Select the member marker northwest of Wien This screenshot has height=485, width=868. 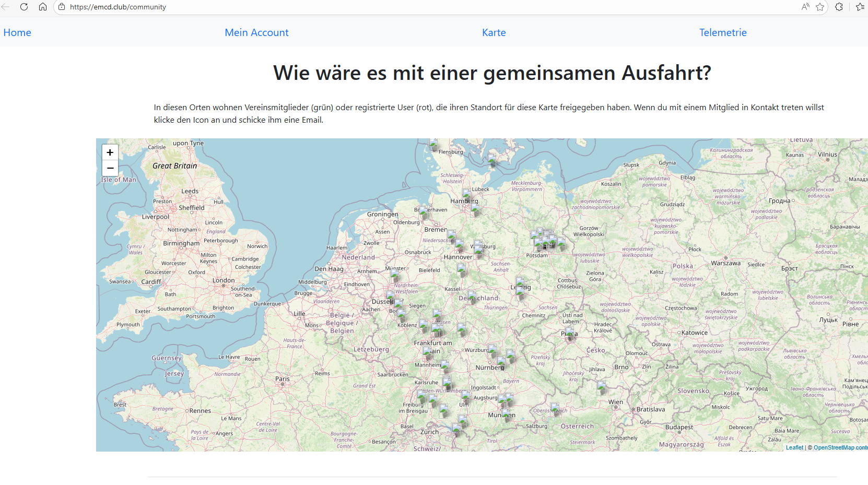coord(602,387)
